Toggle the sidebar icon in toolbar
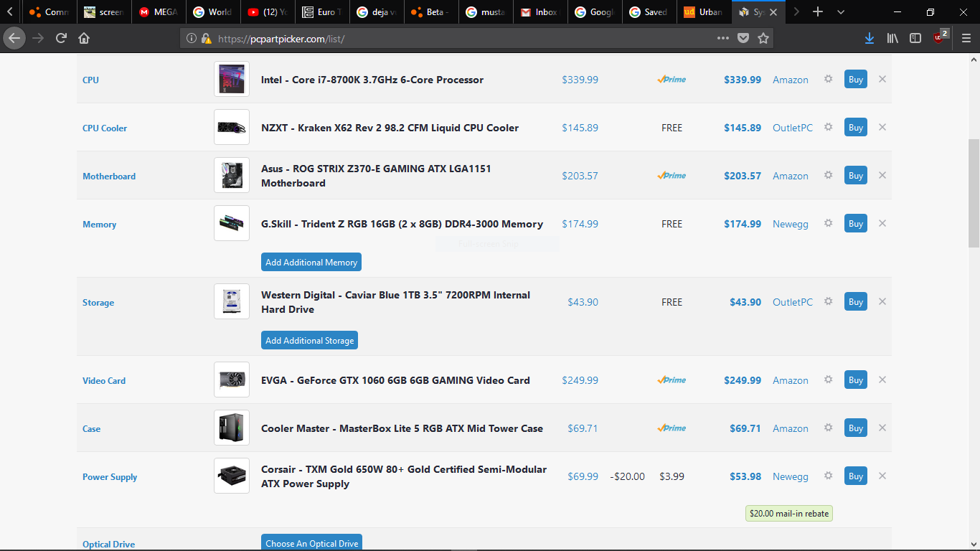The height and width of the screenshot is (551, 980). [x=915, y=38]
